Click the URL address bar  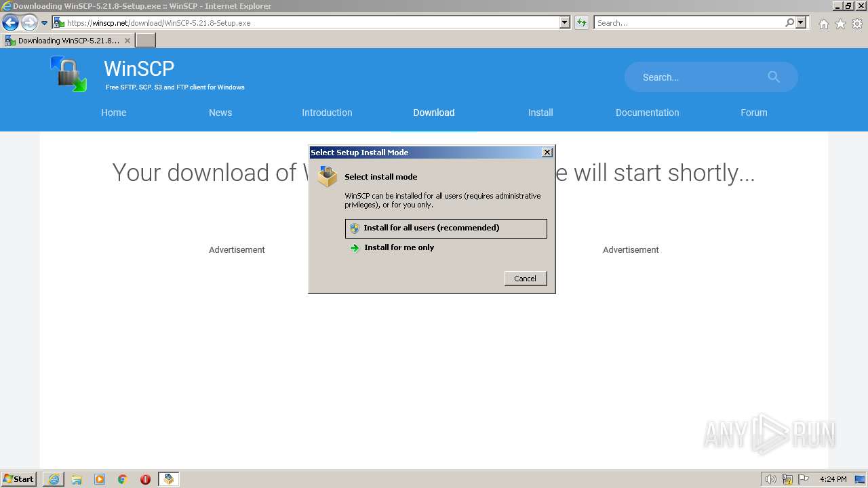pyautogui.click(x=307, y=22)
